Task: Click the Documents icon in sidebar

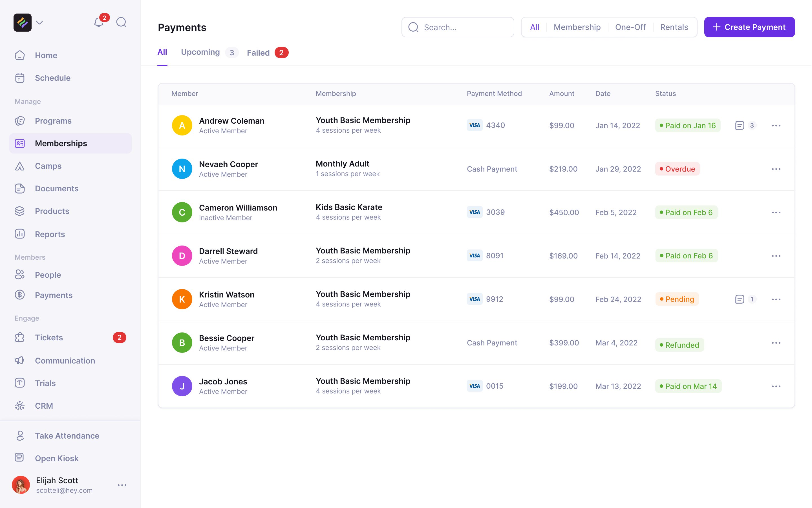Action: pos(20,189)
